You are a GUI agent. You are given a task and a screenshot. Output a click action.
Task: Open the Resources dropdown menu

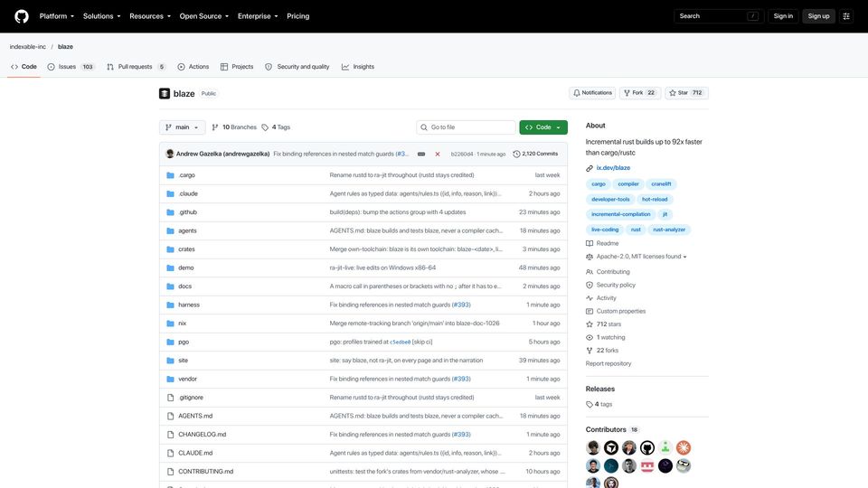[x=150, y=16]
